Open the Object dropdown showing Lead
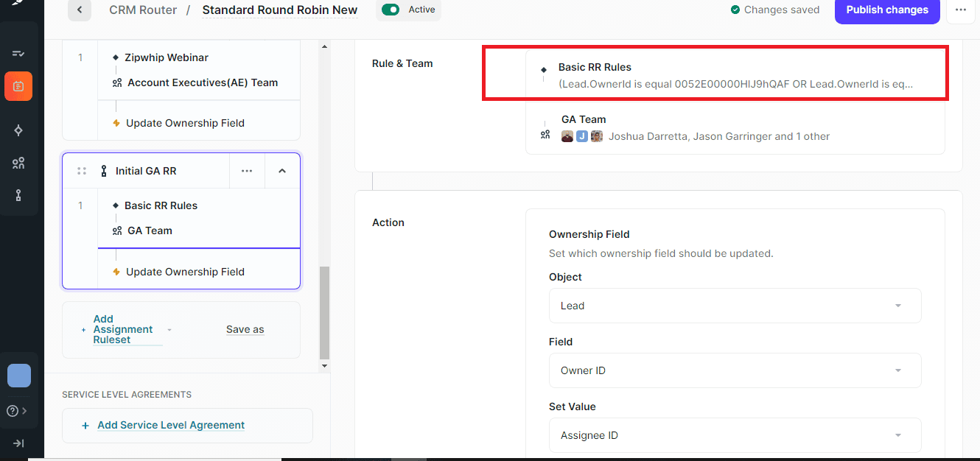This screenshot has height=461, width=980. coord(735,306)
